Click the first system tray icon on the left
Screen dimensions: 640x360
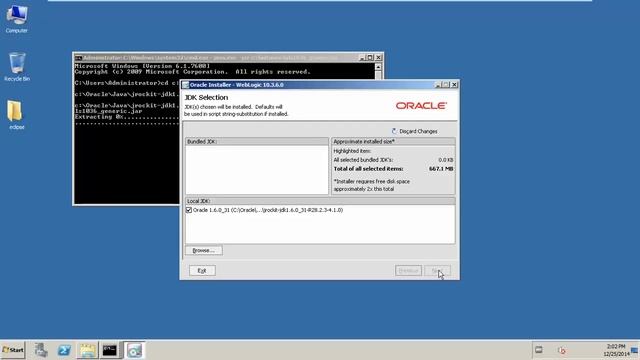(x=539, y=350)
